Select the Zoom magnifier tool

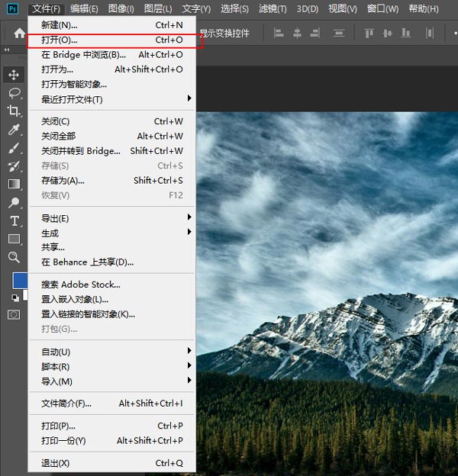(14, 258)
